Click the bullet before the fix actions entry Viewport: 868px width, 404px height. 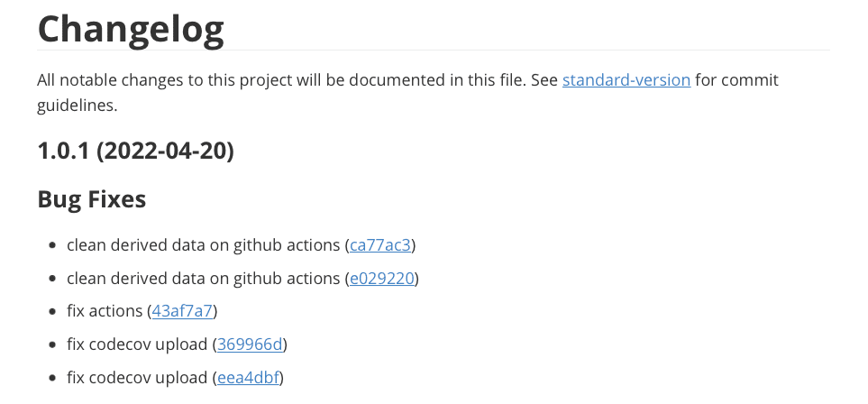click(54, 311)
